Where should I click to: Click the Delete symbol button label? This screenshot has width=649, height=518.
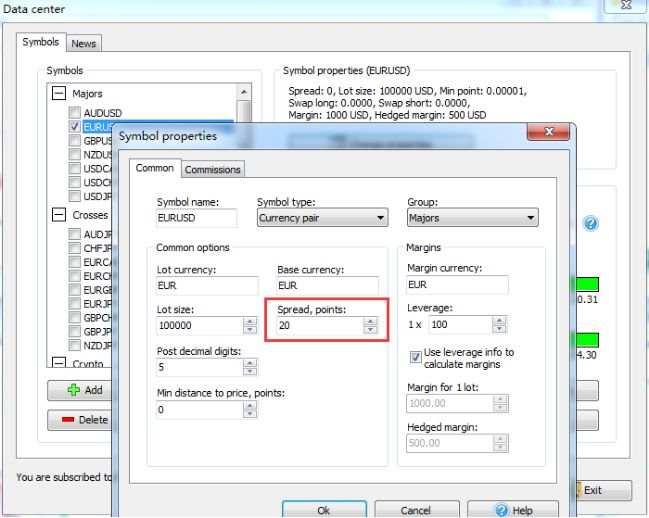[x=94, y=420]
